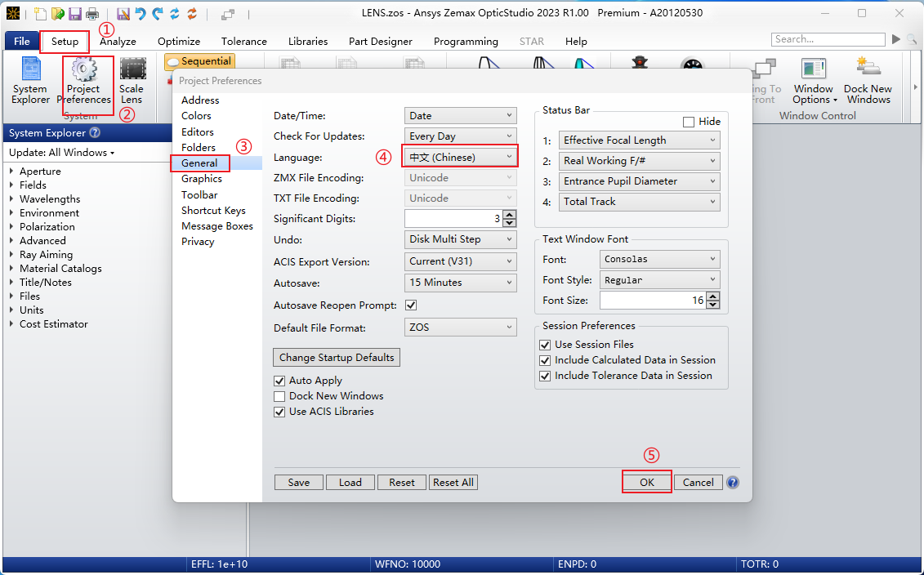Image resolution: width=924 pixels, height=575 pixels.
Task: Open the Real Working F/# dropdown
Action: [640, 161]
